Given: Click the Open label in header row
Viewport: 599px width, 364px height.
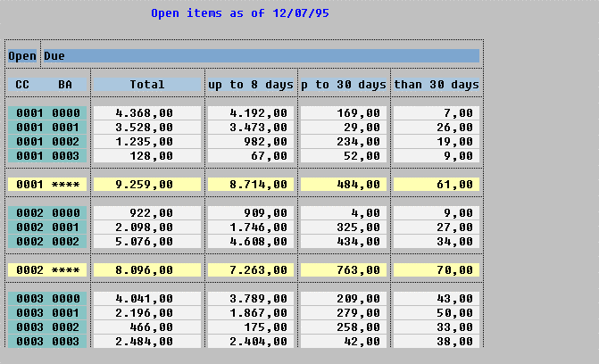Looking at the screenshot, I should point(22,55).
